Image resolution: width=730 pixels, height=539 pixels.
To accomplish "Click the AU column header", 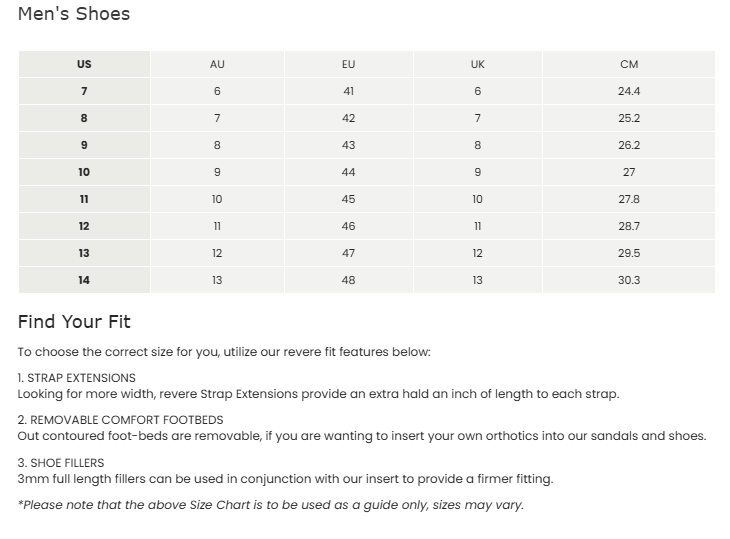I will [x=217, y=64].
